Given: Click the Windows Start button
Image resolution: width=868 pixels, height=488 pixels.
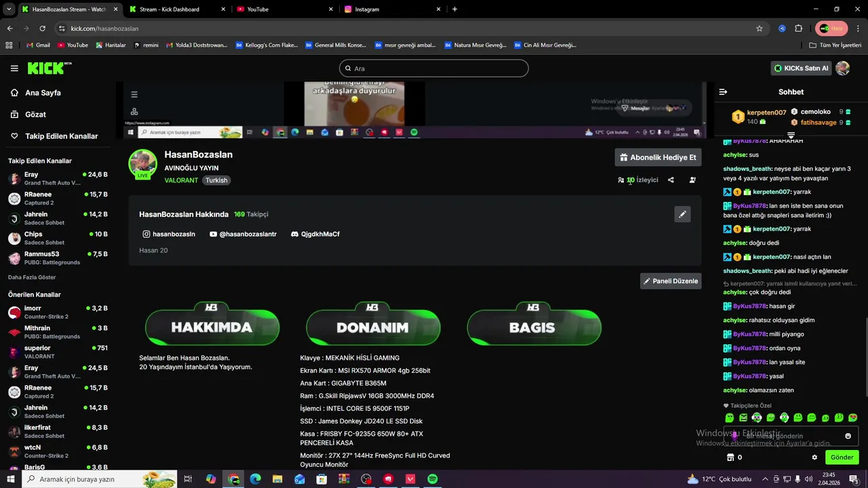Looking at the screenshot, I should pyautogui.click(x=11, y=479).
